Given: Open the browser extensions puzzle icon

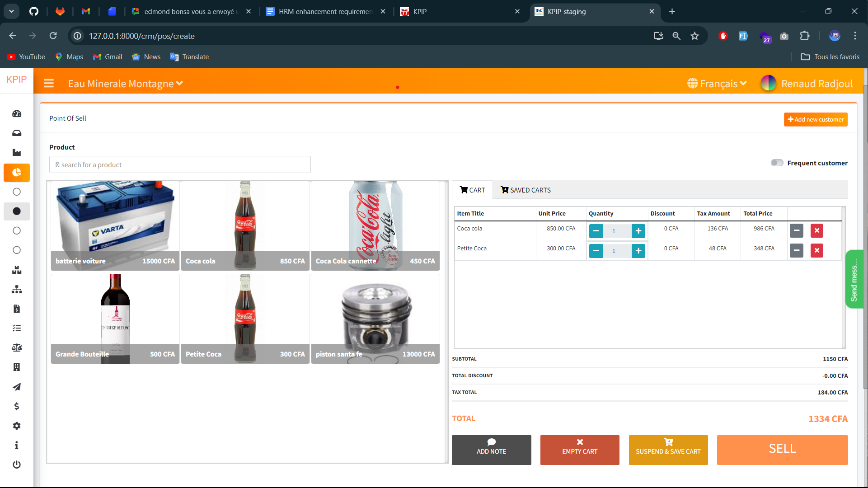Looking at the screenshot, I should point(805,36).
